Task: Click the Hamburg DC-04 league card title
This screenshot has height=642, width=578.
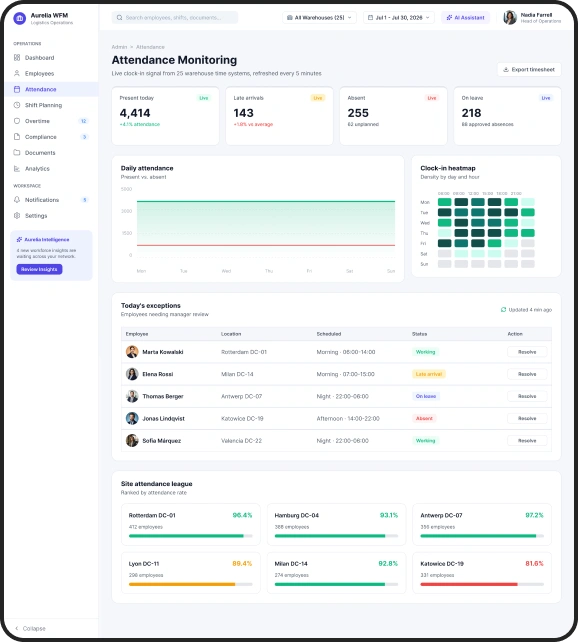Action: tap(297, 515)
